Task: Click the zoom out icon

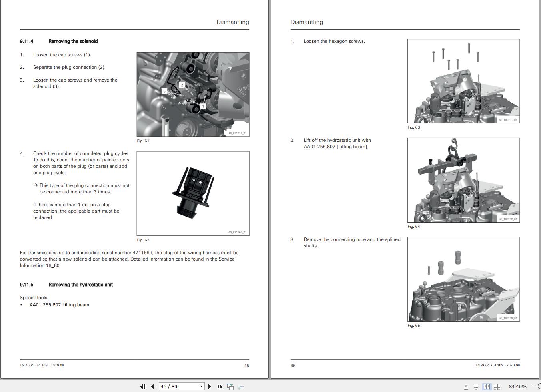Action: (539, 386)
